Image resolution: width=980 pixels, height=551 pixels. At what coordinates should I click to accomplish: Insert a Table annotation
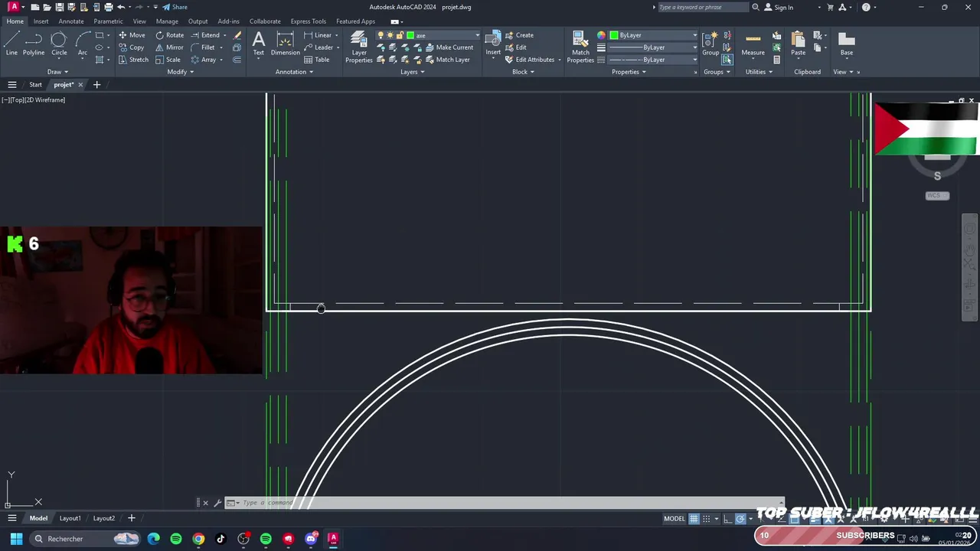[x=317, y=60]
